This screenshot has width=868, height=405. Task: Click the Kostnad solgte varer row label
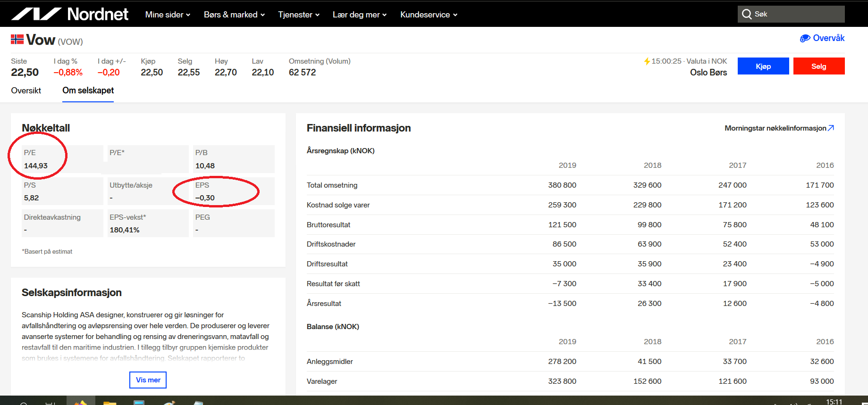click(338, 205)
